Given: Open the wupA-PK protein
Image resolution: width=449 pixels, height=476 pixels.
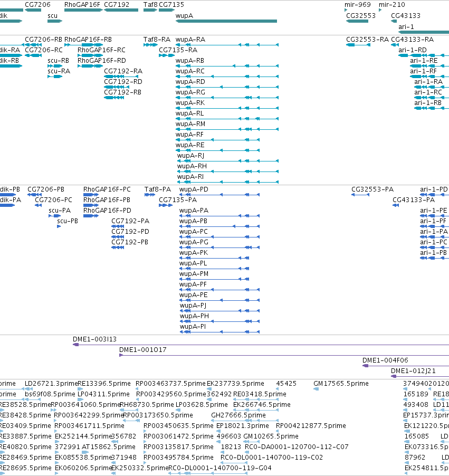Looking at the screenshot, I should pyautogui.click(x=194, y=253).
